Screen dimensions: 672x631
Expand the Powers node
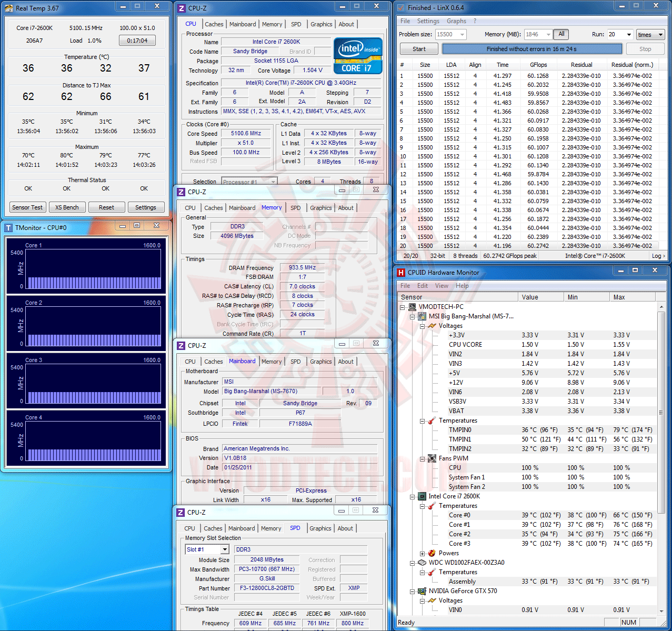(x=422, y=553)
